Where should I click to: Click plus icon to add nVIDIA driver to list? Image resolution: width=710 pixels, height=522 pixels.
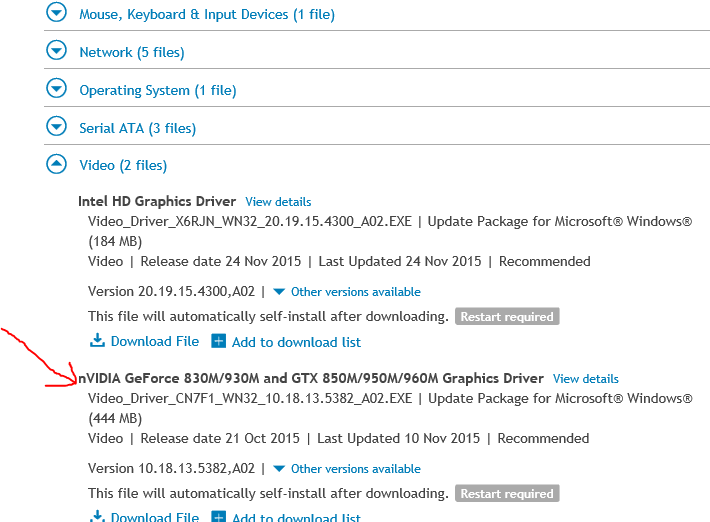click(x=219, y=517)
